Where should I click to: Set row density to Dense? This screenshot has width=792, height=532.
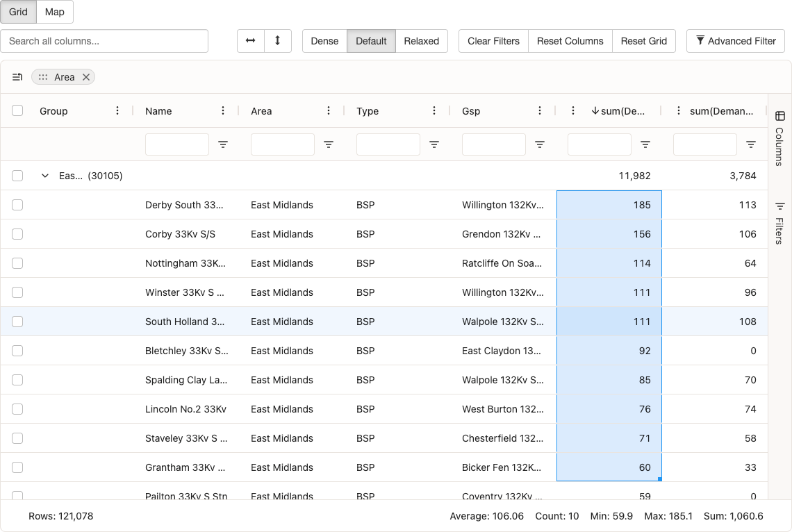click(324, 41)
